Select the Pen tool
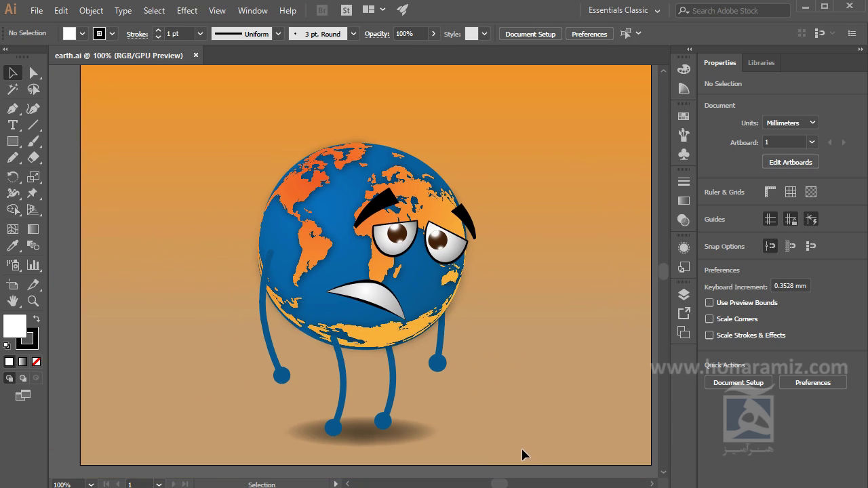This screenshot has width=868, height=488. [x=13, y=108]
